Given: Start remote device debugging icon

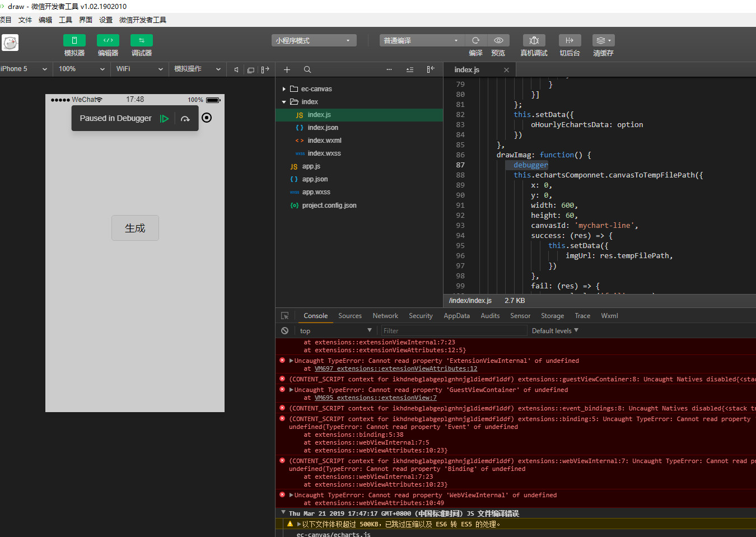Looking at the screenshot, I should [x=534, y=40].
